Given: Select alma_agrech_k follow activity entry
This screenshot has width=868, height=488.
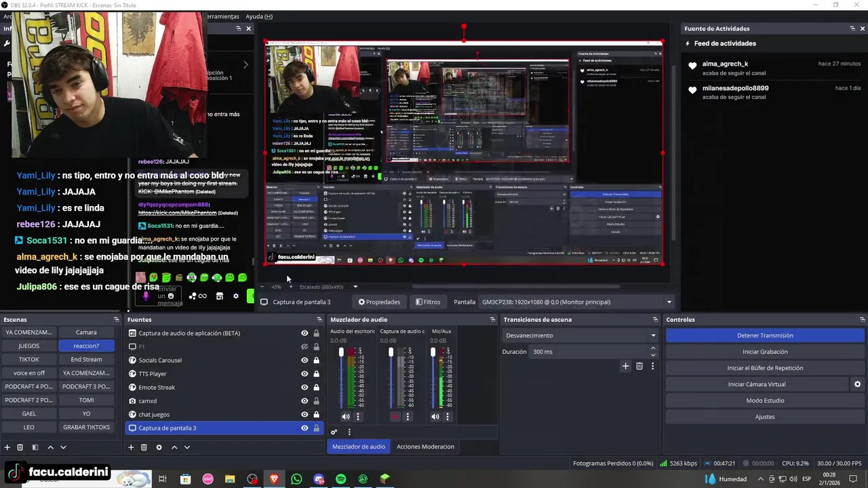Looking at the screenshot, I should tap(774, 68).
